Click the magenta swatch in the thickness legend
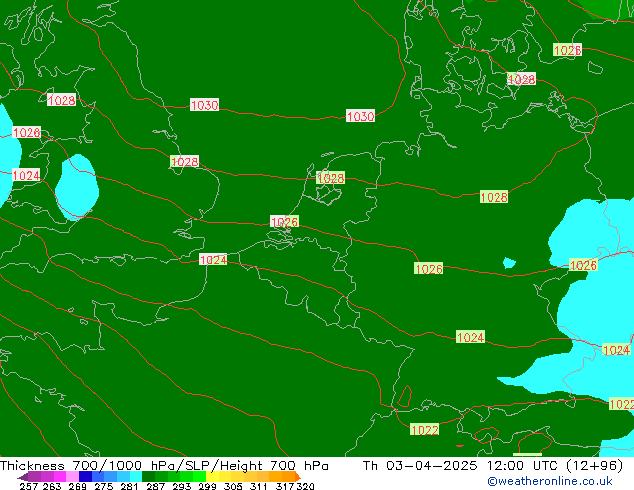Image resolution: width=634 pixels, height=490 pixels. (60, 476)
